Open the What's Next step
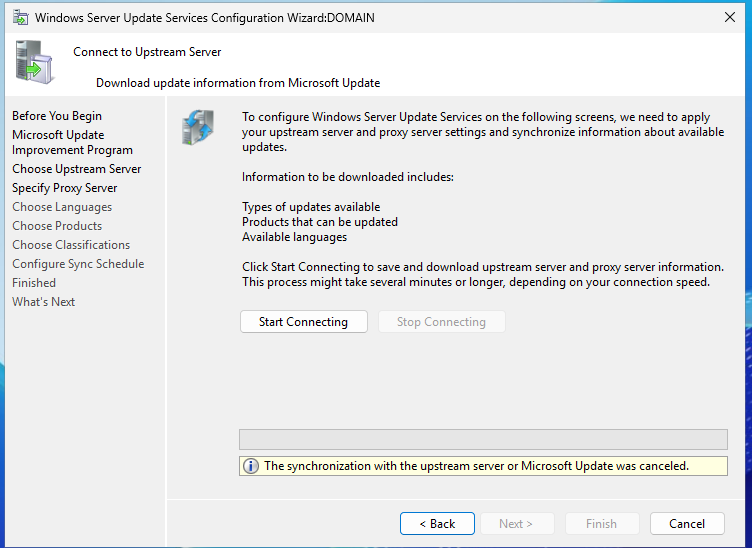Viewport: 752px width, 548px height. click(44, 302)
